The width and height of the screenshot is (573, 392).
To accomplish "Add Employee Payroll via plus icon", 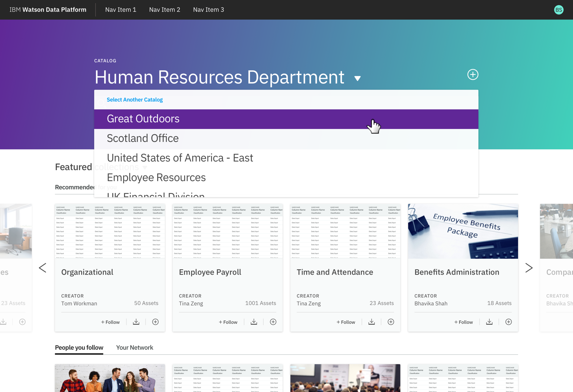I will [273, 322].
